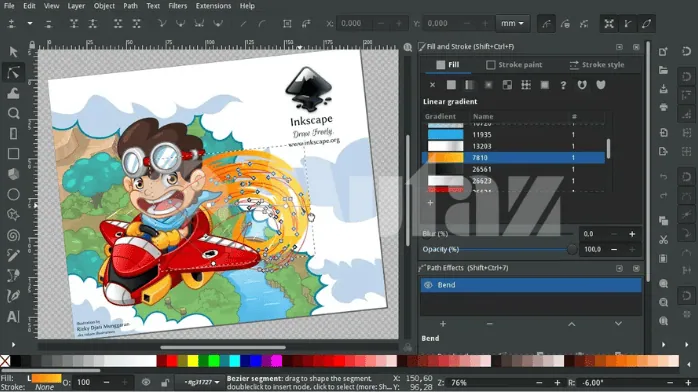Switch to the Stroke style tab
This screenshot has width=698, height=392.
597,65
